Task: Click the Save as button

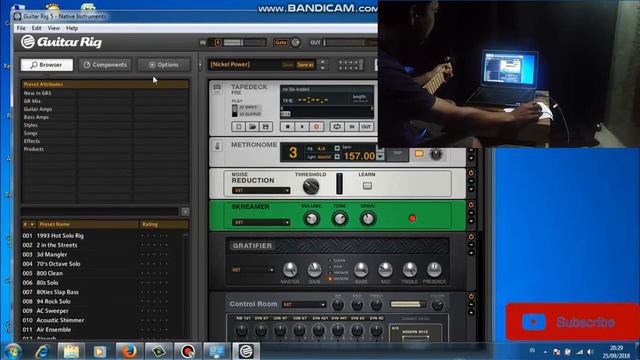Action: (305, 65)
